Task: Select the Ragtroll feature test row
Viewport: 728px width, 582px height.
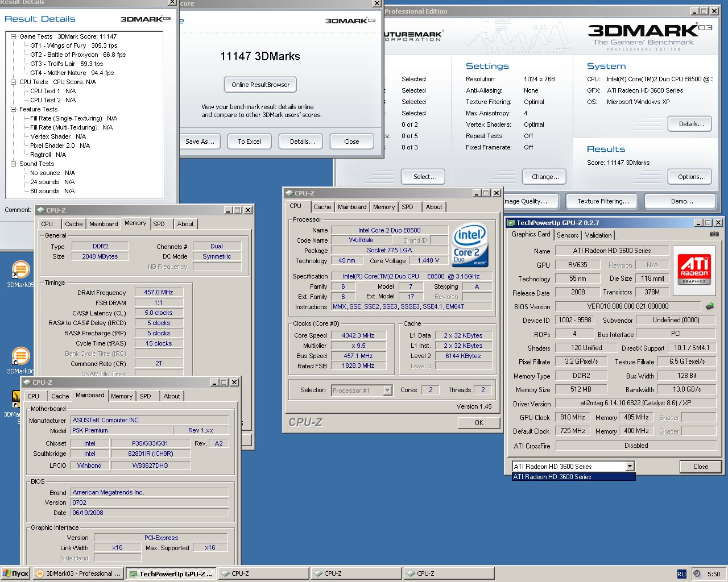Action: pos(48,155)
